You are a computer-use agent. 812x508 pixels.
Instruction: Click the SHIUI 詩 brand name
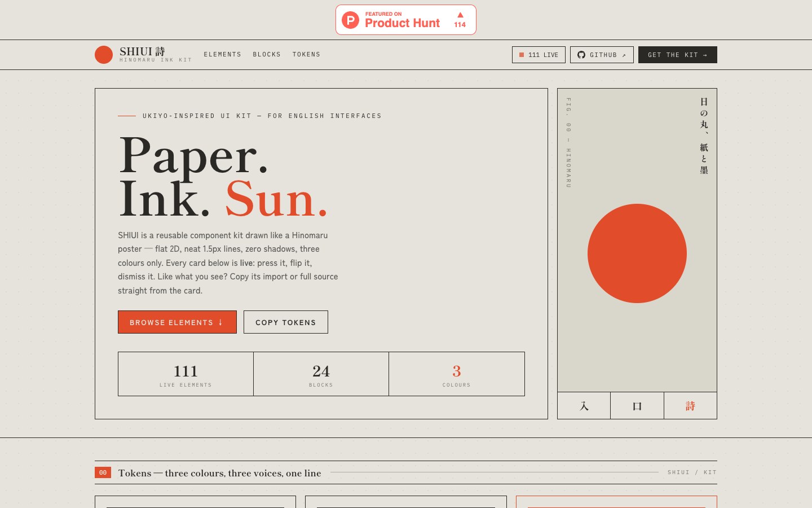coord(142,51)
